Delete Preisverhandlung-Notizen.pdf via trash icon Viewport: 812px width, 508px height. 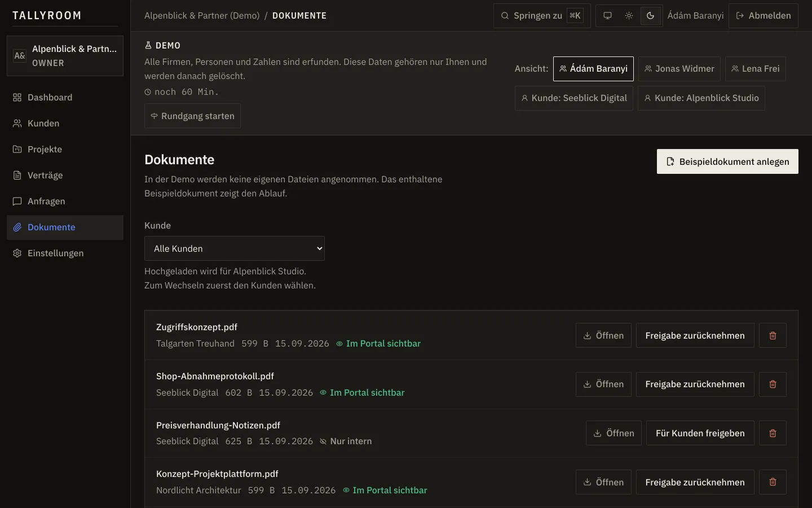coord(773,433)
